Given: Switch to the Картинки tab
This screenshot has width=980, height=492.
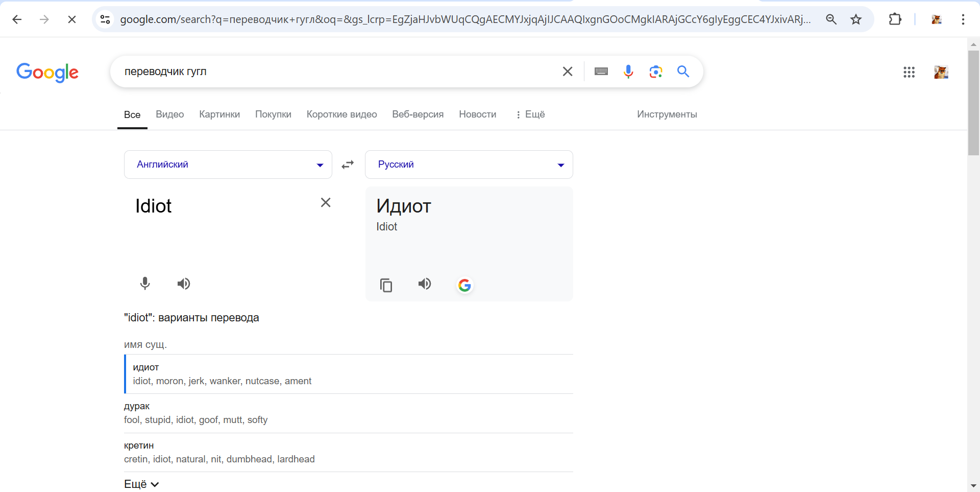Looking at the screenshot, I should coord(219,114).
